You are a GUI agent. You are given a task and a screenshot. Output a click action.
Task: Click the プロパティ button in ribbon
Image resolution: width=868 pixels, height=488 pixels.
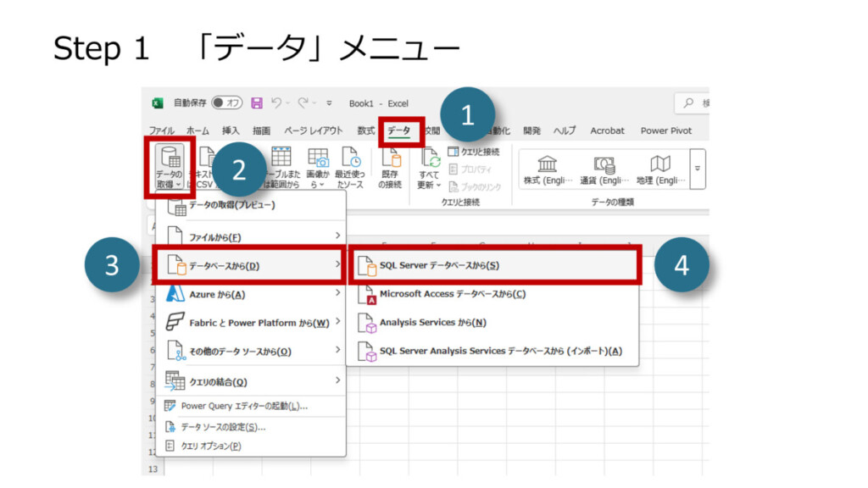(x=470, y=169)
